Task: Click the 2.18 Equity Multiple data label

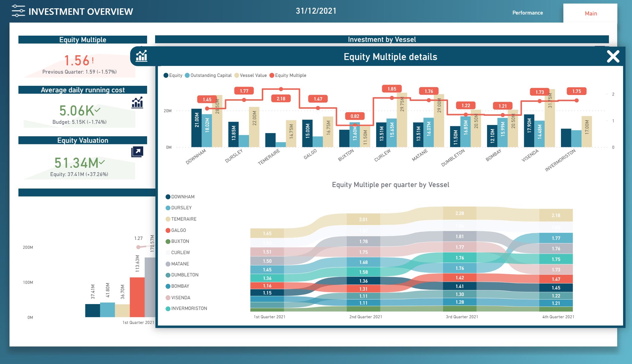Action: [281, 99]
